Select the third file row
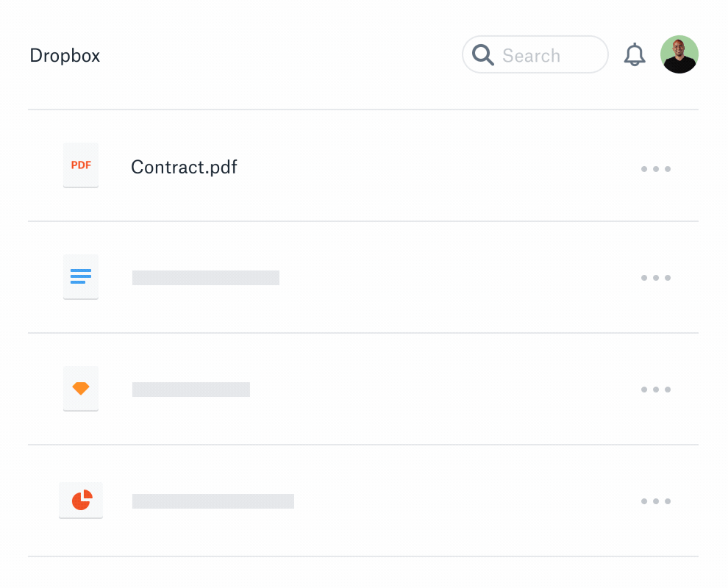The width and height of the screenshot is (728, 588). click(x=363, y=389)
